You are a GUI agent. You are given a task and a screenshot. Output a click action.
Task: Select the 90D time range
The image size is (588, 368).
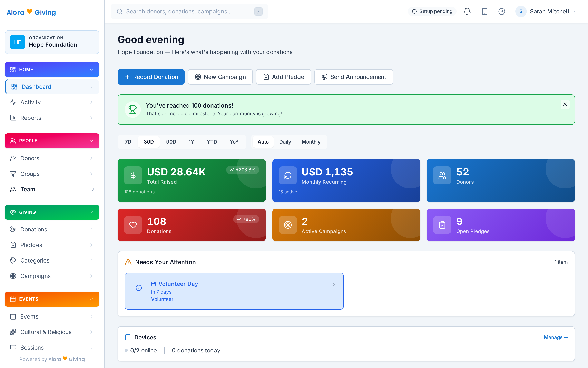tap(171, 142)
